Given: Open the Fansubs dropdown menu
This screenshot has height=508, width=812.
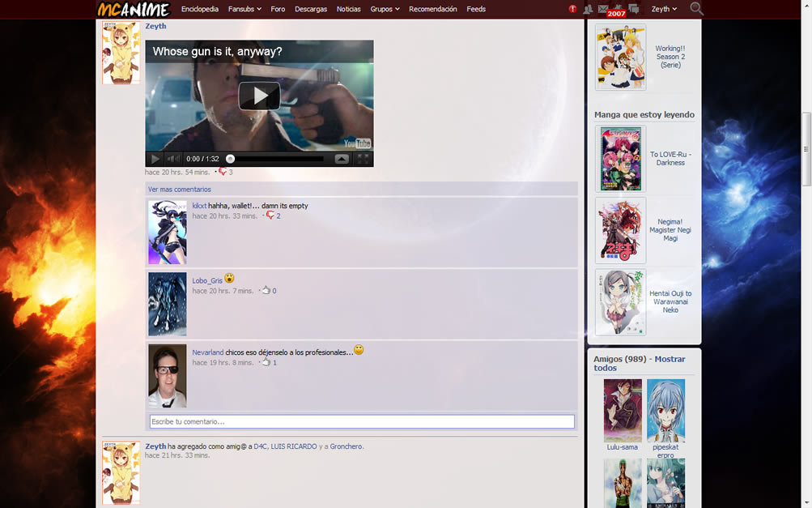Looking at the screenshot, I should click(244, 9).
